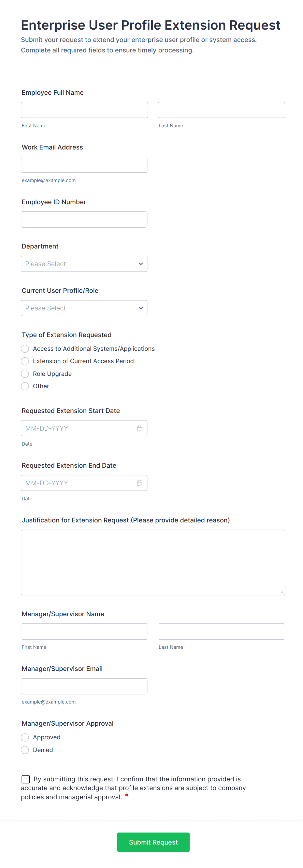Click the Work Email Address input
303x868 pixels.
click(x=84, y=165)
